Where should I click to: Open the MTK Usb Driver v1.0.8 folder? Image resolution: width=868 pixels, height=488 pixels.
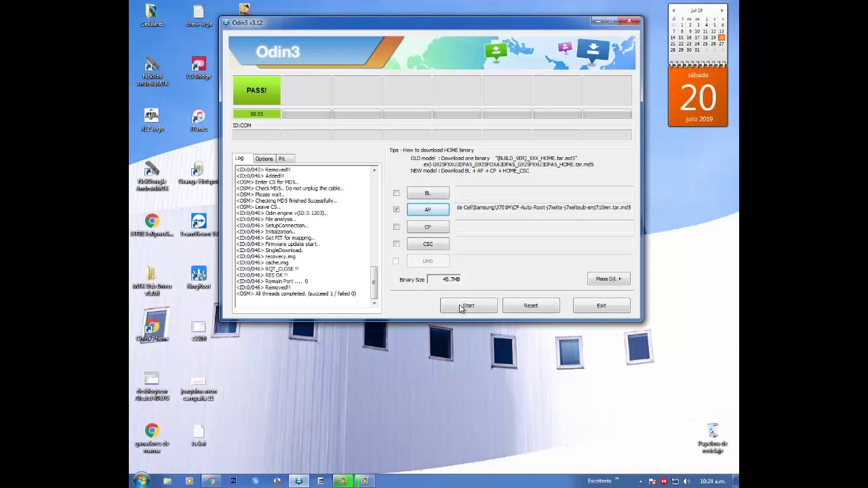(x=151, y=281)
